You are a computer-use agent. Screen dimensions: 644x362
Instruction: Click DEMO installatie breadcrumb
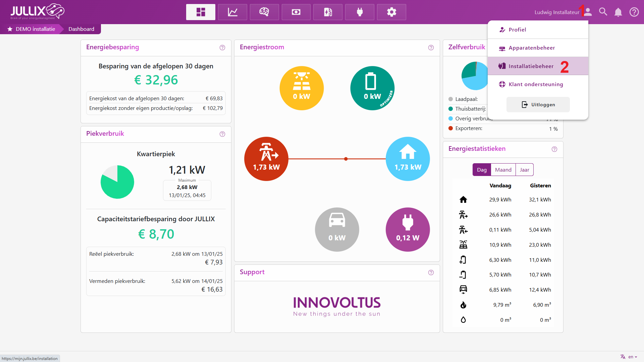pos(35,29)
